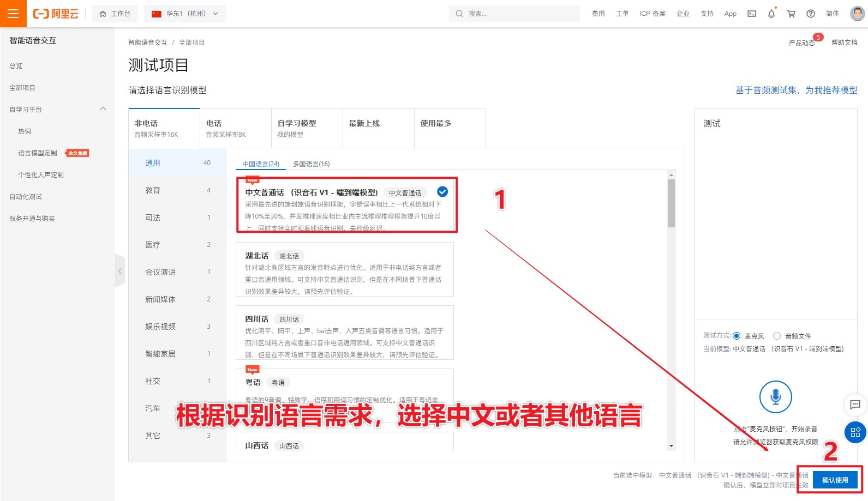This screenshot has width=868, height=501.
Task: Open the chat feedback floating icon
Action: click(x=855, y=405)
